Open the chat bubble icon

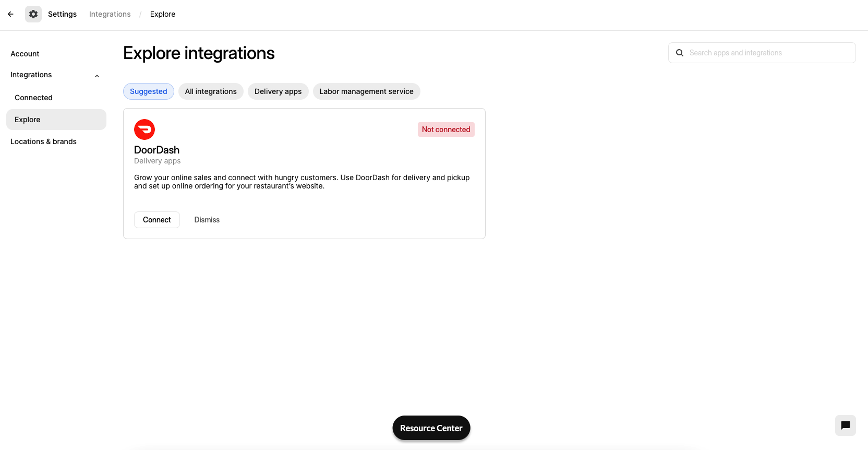(845, 425)
